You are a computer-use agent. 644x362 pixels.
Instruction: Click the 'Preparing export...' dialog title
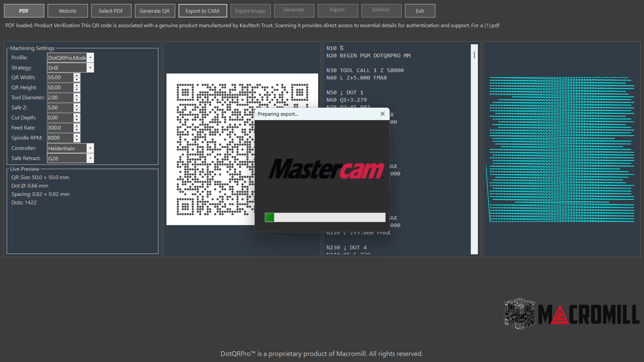point(278,114)
